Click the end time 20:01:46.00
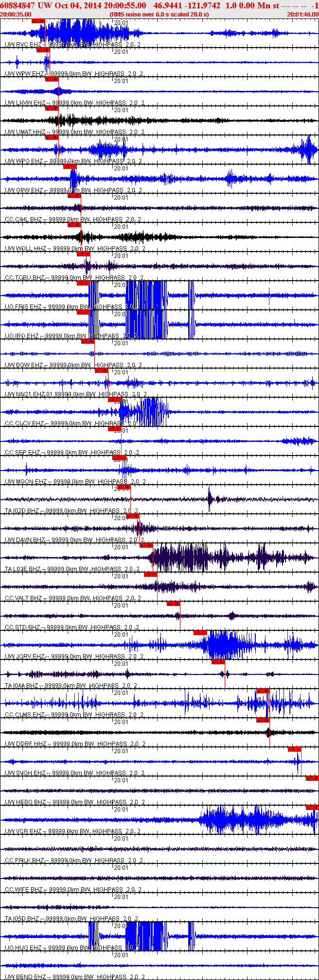Image resolution: width=319 pixels, height=980 pixels. click(303, 15)
